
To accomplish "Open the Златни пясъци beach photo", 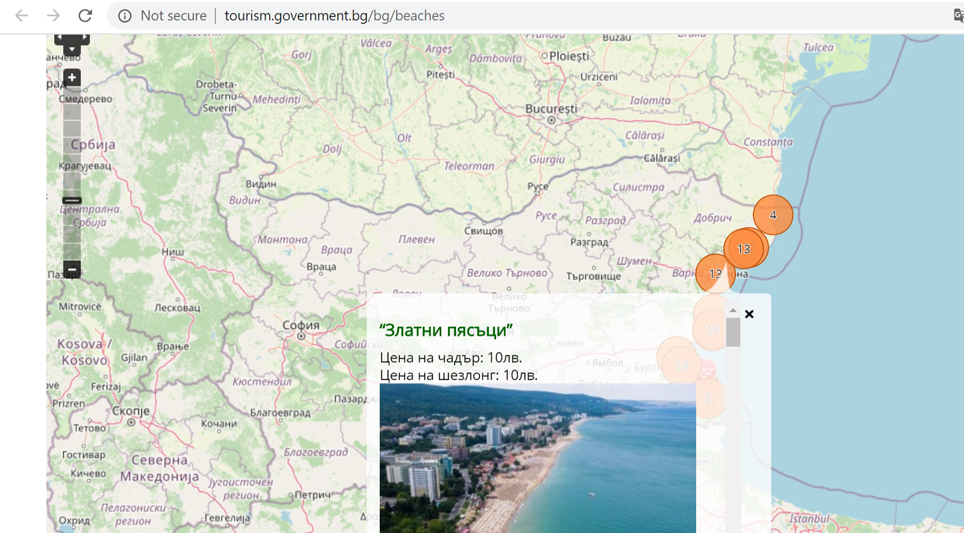I will coord(537,459).
